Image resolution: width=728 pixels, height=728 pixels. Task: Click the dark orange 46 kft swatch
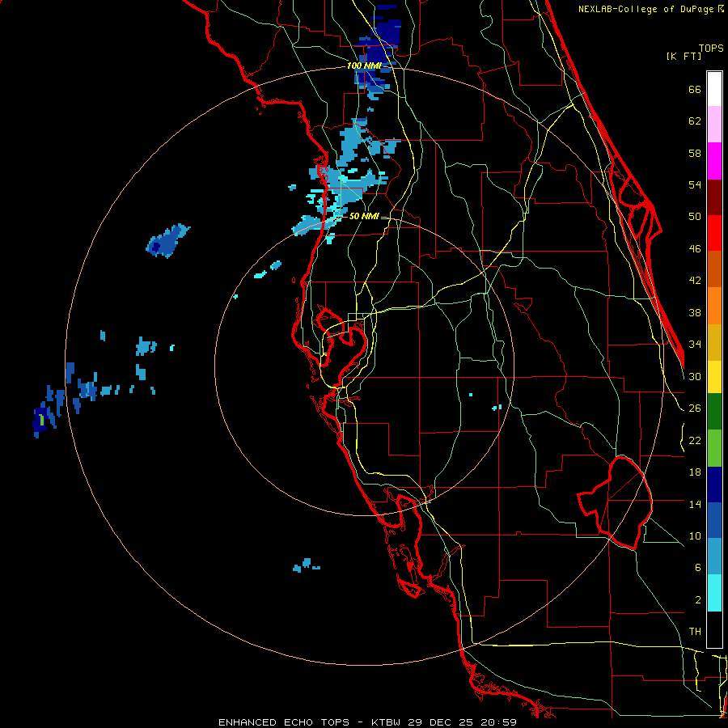tap(714, 269)
